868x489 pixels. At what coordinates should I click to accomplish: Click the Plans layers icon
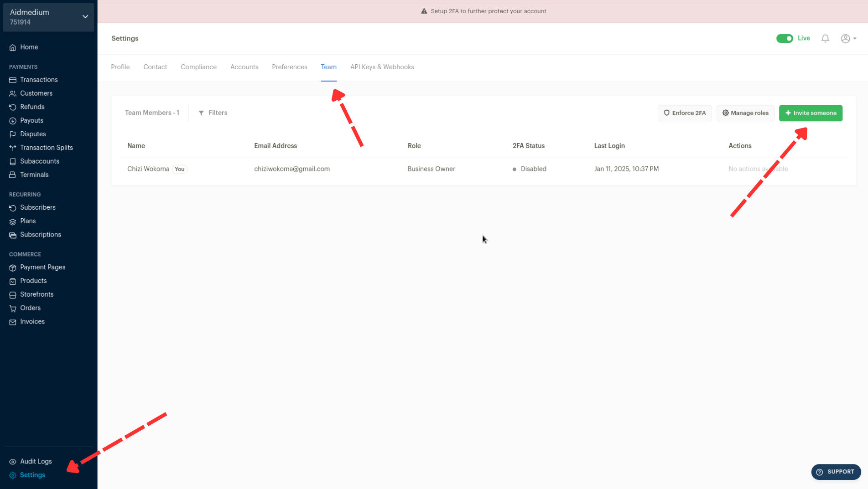pos(13,221)
